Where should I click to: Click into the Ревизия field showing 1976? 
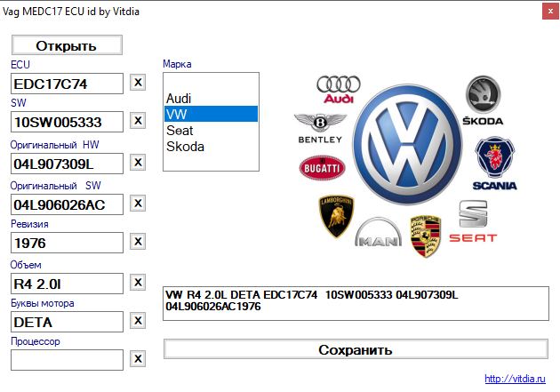point(68,243)
